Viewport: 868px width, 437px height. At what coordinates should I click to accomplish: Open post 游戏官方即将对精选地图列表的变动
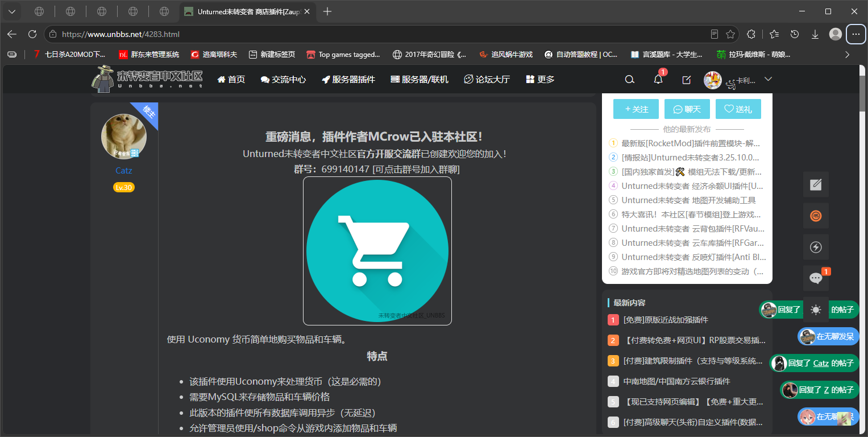(x=693, y=271)
